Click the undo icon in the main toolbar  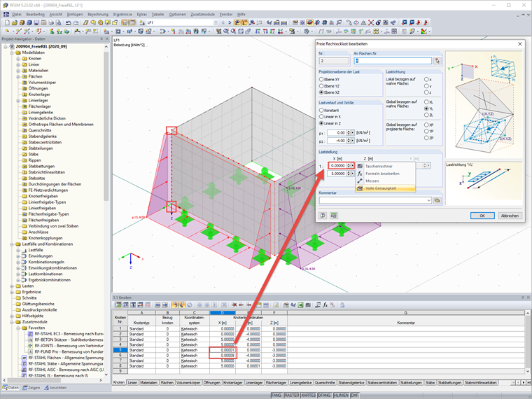tap(68, 22)
